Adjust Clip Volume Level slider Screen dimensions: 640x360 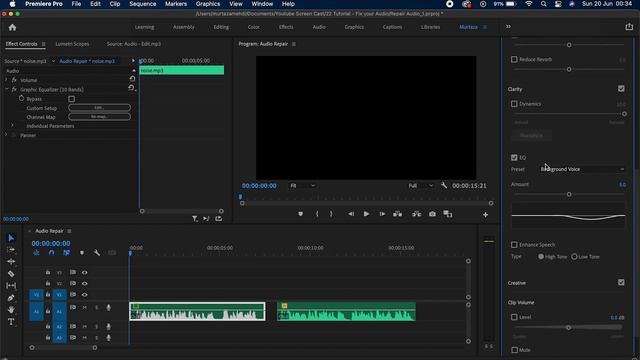568,327
